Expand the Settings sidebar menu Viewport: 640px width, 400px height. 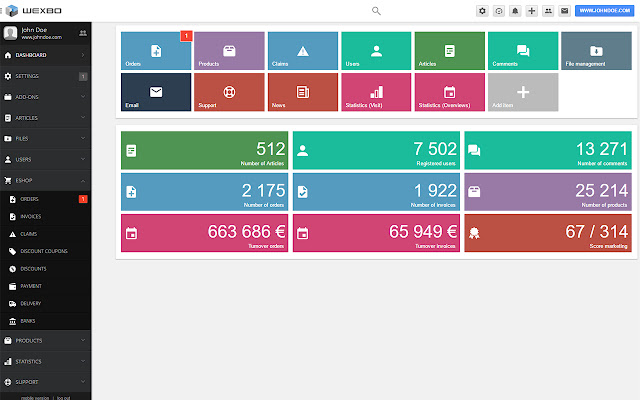coord(45,76)
